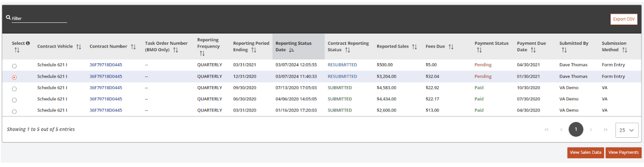644x167 pixels.
Task: Sort by Reporting Period Ending arrows
Action: point(254,50)
